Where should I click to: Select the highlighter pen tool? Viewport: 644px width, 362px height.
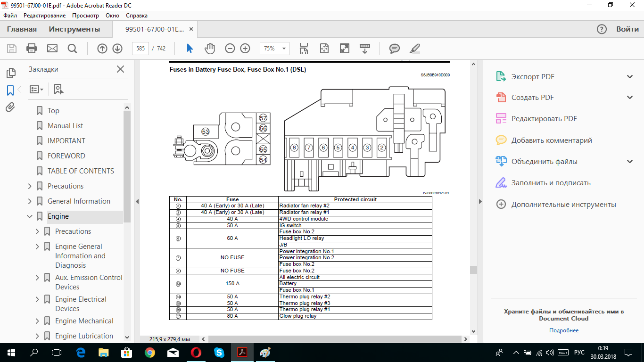(414, 49)
